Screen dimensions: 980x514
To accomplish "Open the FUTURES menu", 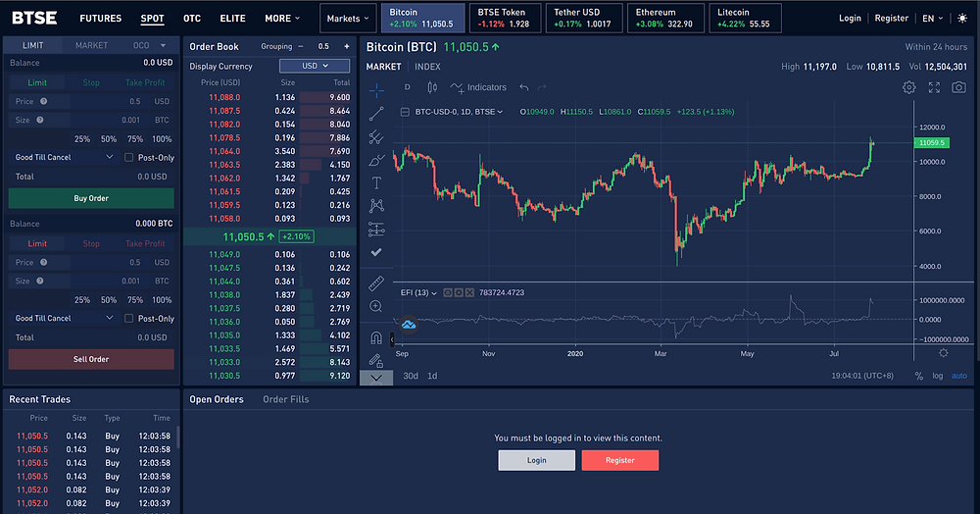I will [x=101, y=18].
